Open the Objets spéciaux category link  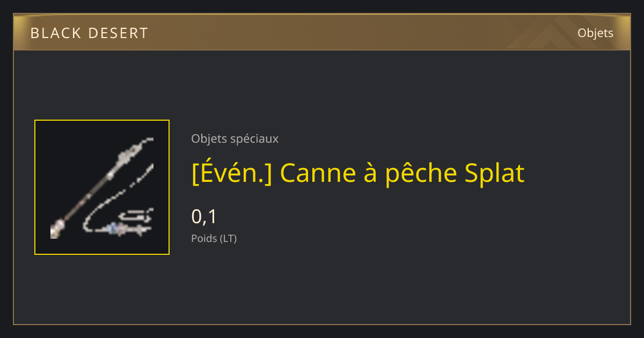(235, 139)
